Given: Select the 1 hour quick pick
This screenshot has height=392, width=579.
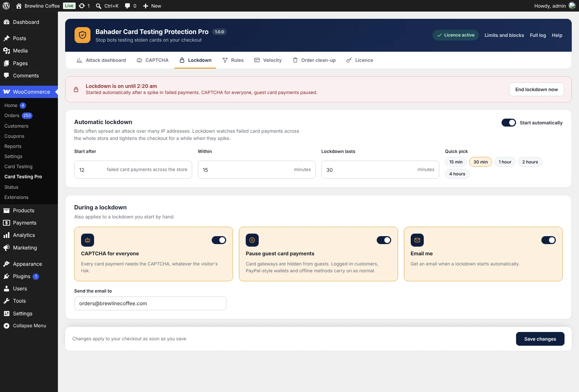Looking at the screenshot, I should (x=505, y=162).
